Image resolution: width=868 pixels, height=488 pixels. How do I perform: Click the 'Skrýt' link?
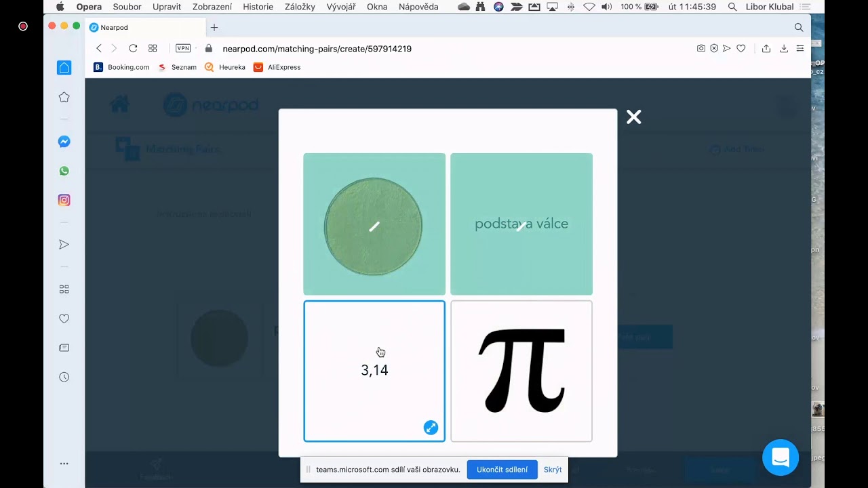[553, 470]
